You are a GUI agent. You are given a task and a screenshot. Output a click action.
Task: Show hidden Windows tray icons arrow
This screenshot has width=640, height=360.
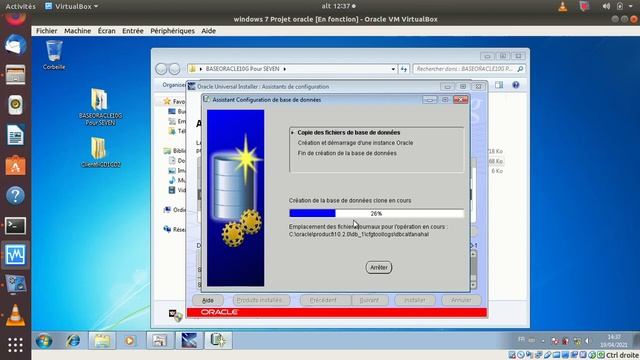(543, 340)
